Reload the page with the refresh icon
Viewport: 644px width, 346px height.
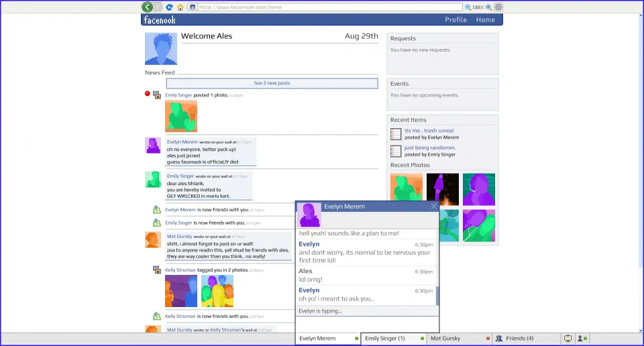[169, 7]
